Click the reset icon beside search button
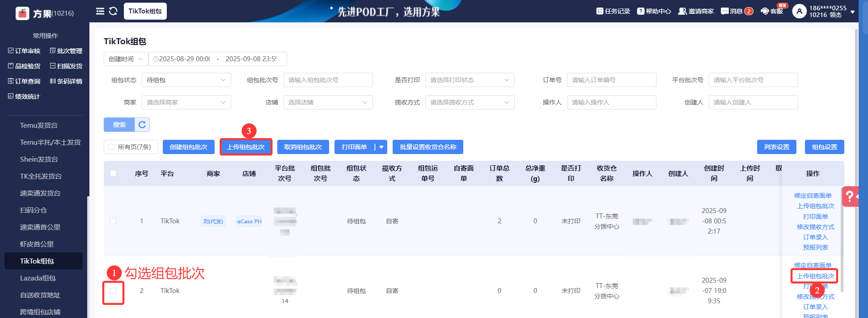868x318 pixels. point(142,125)
